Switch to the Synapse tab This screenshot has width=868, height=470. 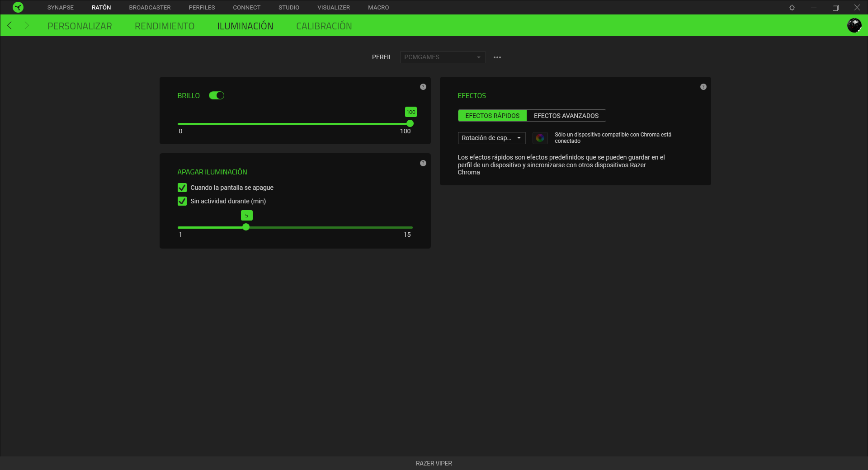[61, 8]
